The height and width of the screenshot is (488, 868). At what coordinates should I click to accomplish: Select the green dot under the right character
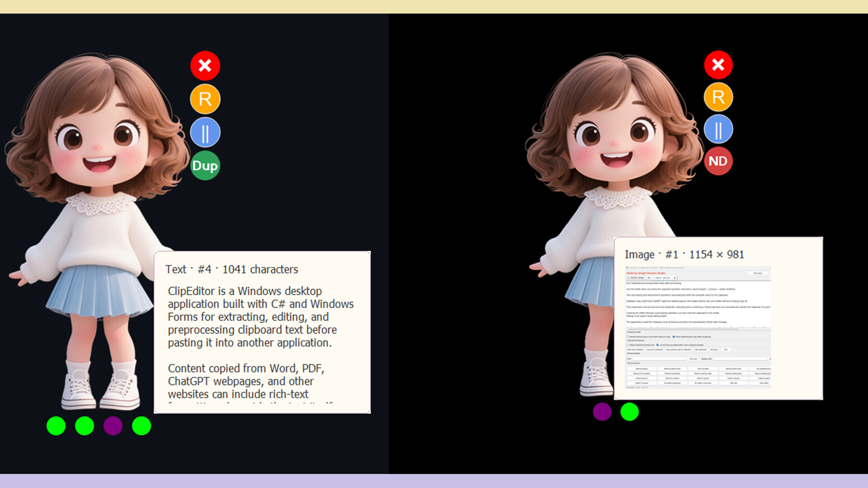tap(630, 412)
